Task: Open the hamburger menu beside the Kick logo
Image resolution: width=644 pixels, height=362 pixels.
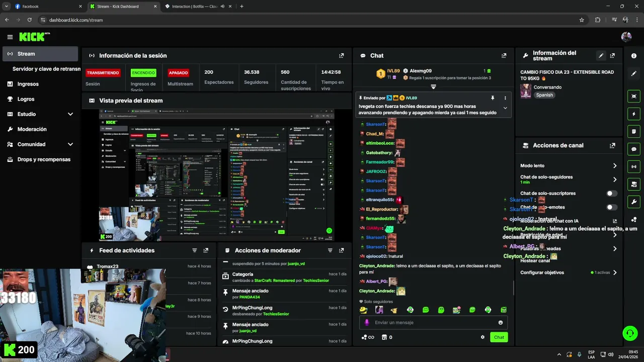Action: click(10, 37)
